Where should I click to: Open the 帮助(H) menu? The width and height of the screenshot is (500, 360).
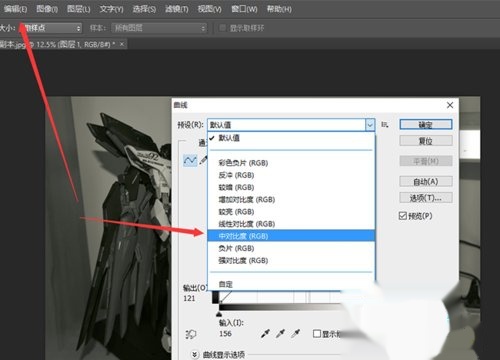(279, 9)
